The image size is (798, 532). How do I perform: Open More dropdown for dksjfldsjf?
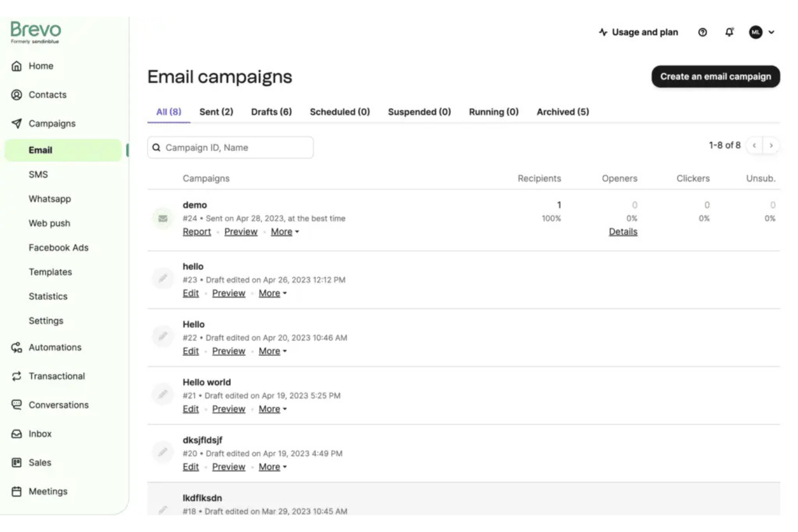272,467
